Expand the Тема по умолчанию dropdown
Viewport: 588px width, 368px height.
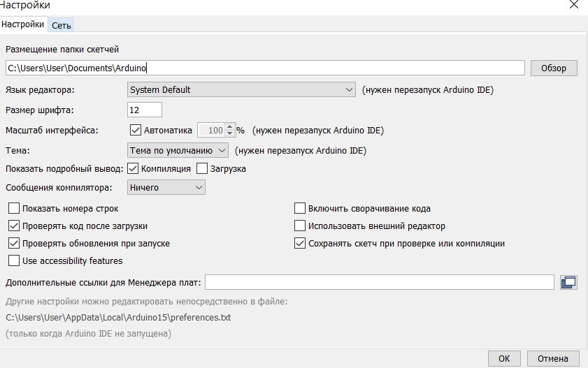point(178,151)
